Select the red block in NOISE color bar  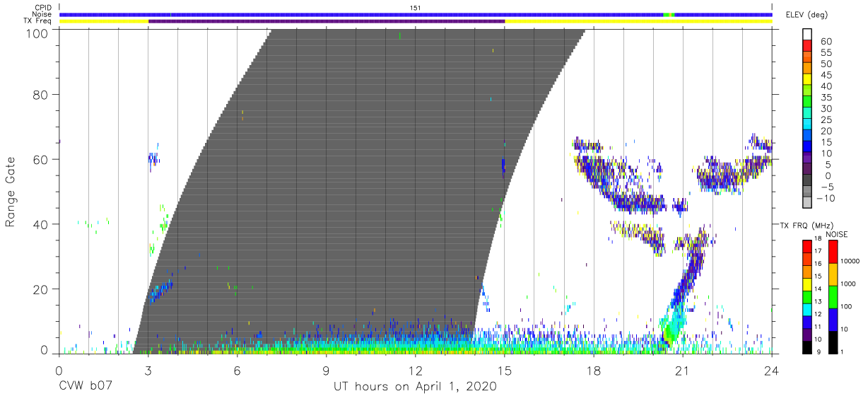833,251
